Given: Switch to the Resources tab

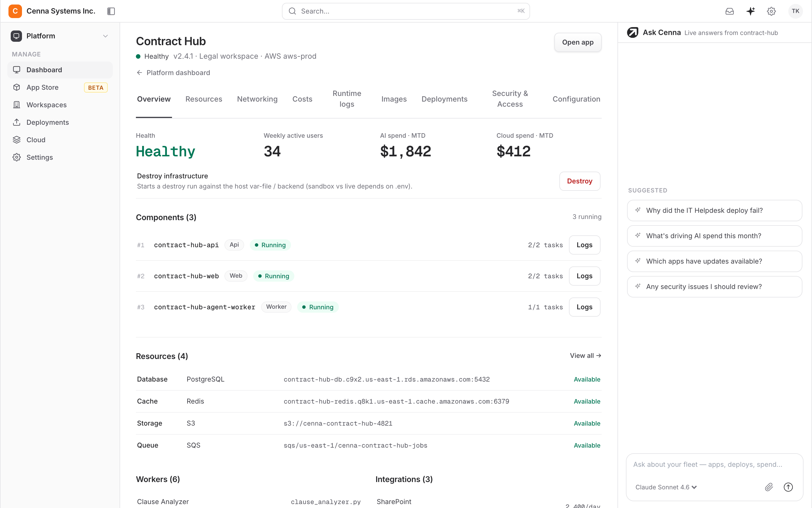Looking at the screenshot, I should pos(204,99).
